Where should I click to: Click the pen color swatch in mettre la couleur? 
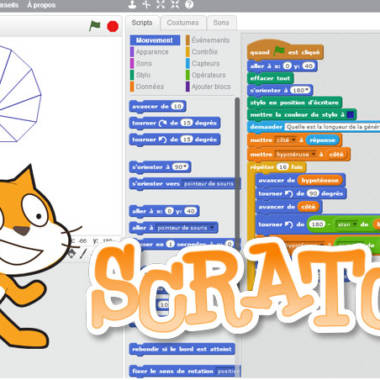[x=350, y=115]
